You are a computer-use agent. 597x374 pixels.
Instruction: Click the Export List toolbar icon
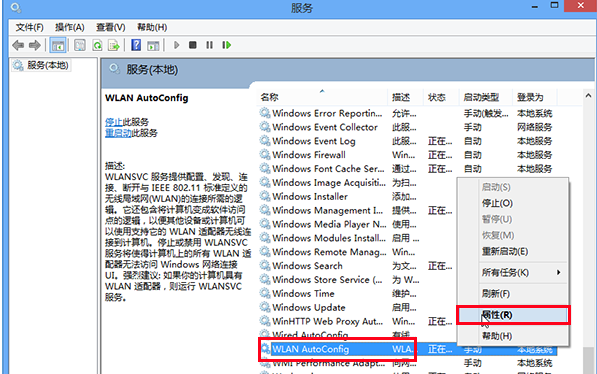pyautogui.click(x=113, y=45)
